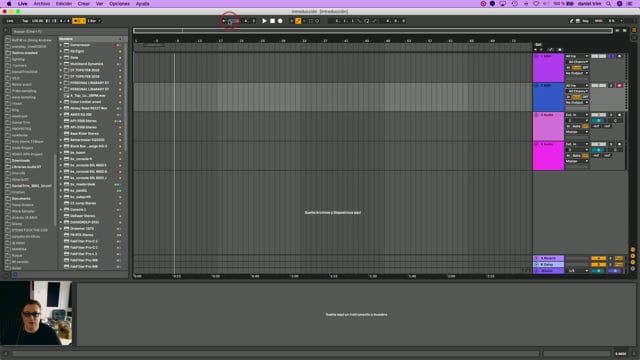Screen dimensions: 640x360
Task: Open Spotlight search in macOS menu bar
Action: 608,4
